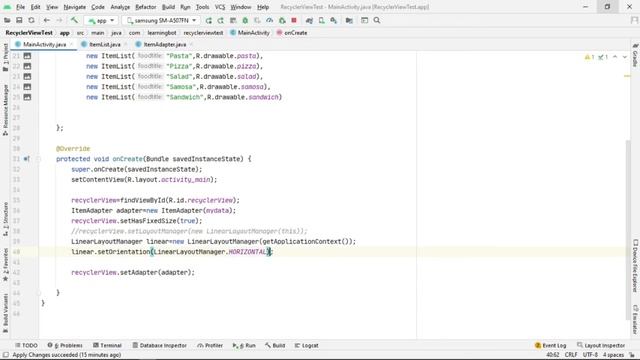Image resolution: width=640 pixels, height=360 pixels.
Task: Go to next highlighted error arrow
Action: coord(624,57)
